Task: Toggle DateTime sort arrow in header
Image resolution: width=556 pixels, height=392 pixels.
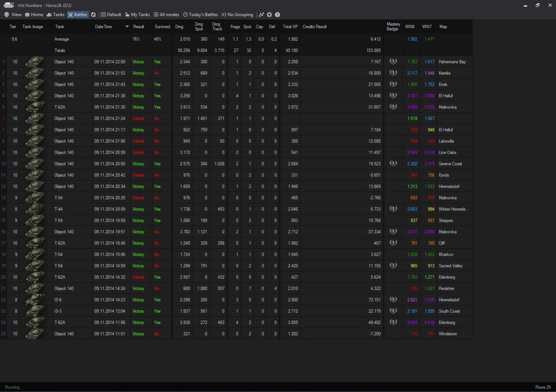Action: [x=127, y=27]
